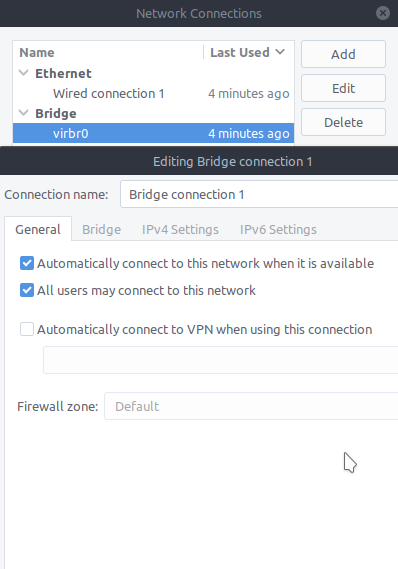The width and height of the screenshot is (398, 569).
Task: Close the Network Connections window
Action: [x=383, y=13]
